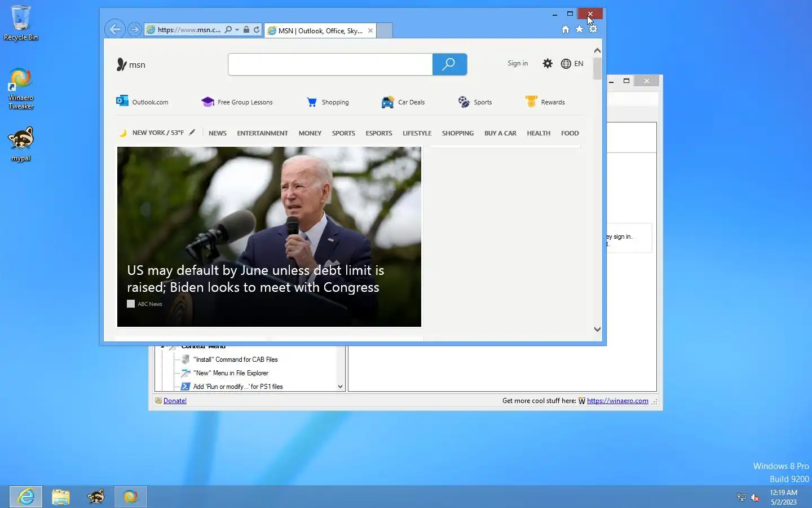Screen dimensions: 812x508
Task: Select ENTERTAINMENT in the MSN navigation bar
Action: pyautogui.click(x=262, y=133)
